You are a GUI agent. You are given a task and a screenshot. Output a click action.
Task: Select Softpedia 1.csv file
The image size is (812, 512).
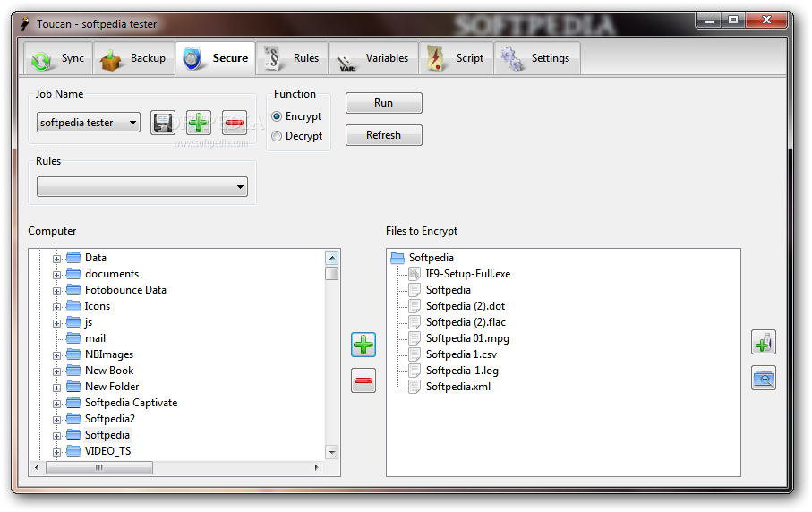(x=461, y=354)
